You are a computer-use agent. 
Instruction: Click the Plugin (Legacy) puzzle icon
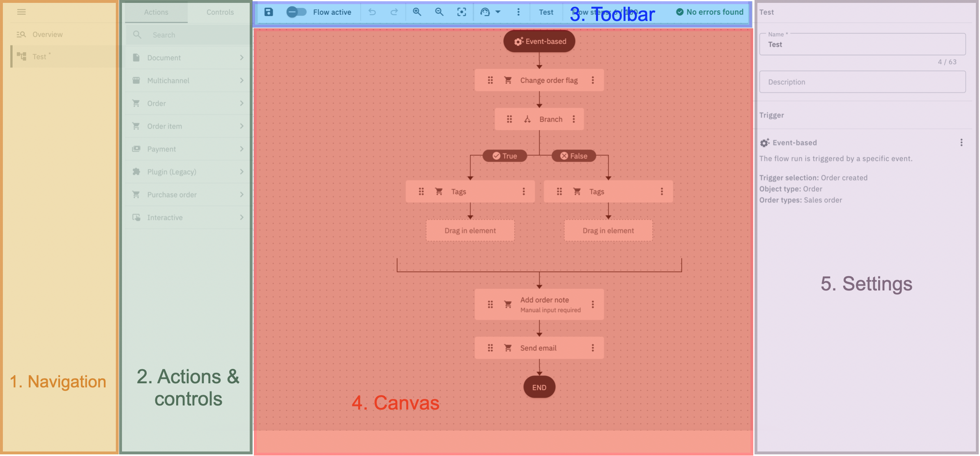point(136,172)
